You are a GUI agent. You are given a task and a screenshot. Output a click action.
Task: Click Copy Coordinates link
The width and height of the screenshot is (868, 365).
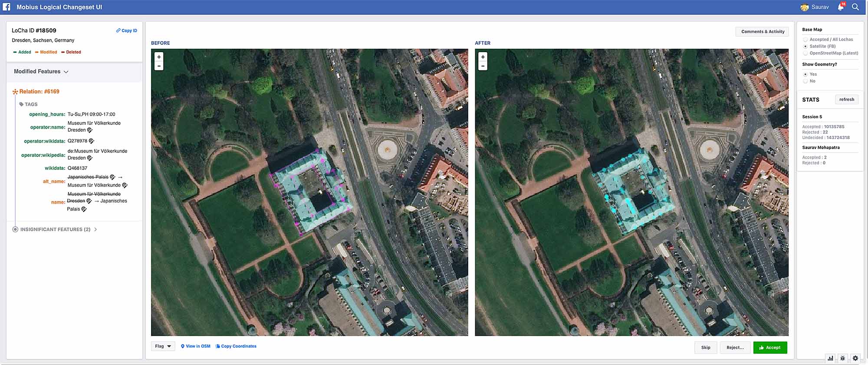coord(236,346)
